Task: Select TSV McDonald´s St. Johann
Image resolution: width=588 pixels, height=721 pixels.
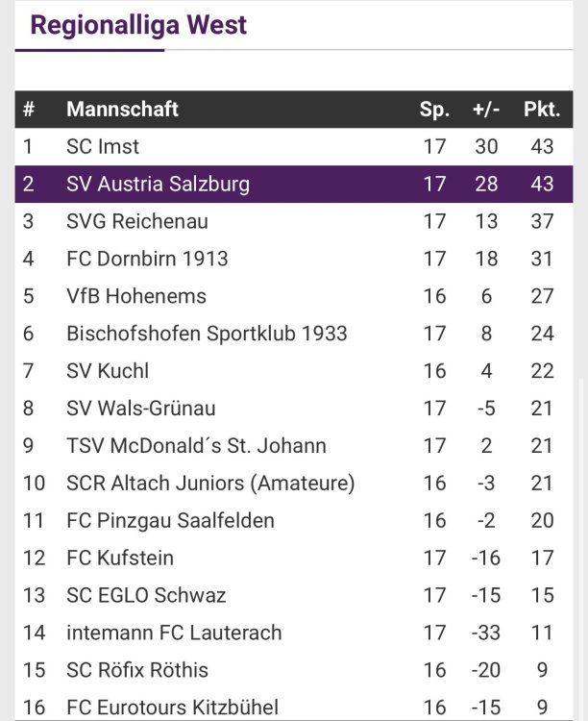Action: tap(196, 446)
